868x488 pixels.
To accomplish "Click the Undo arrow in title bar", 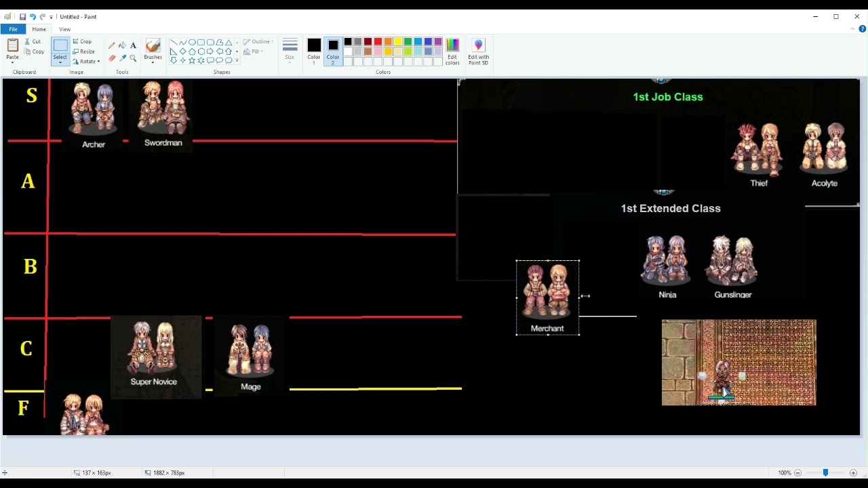I will point(32,17).
